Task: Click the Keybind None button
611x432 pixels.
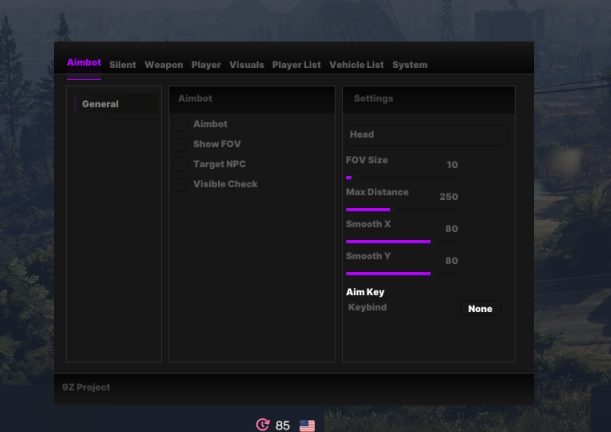Action: point(480,309)
